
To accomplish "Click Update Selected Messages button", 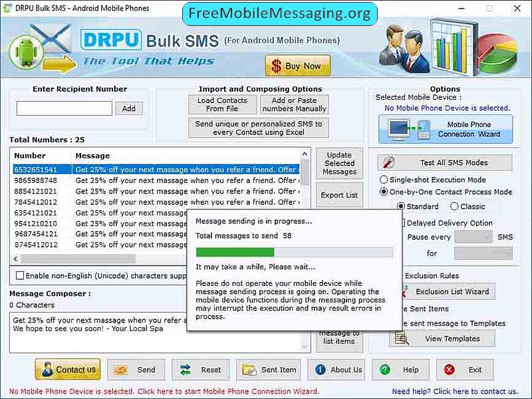I will click(339, 163).
